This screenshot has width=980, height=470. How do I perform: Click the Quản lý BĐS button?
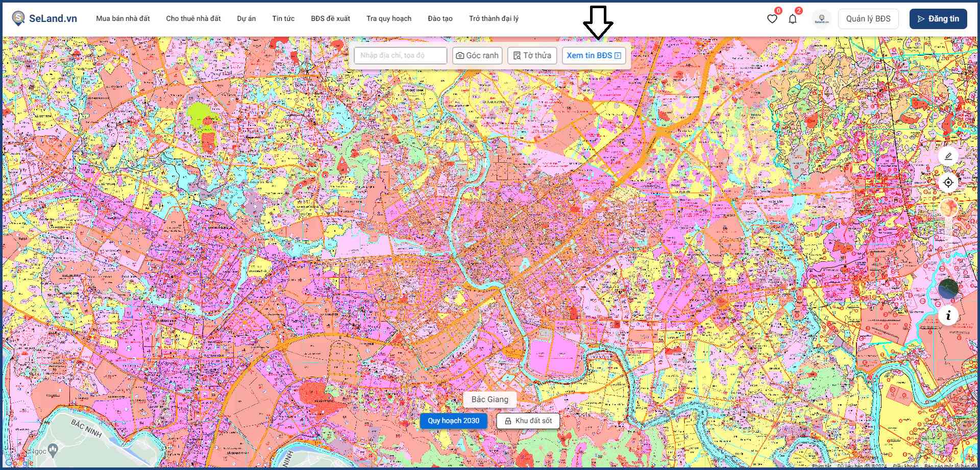click(x=868, y=19)
